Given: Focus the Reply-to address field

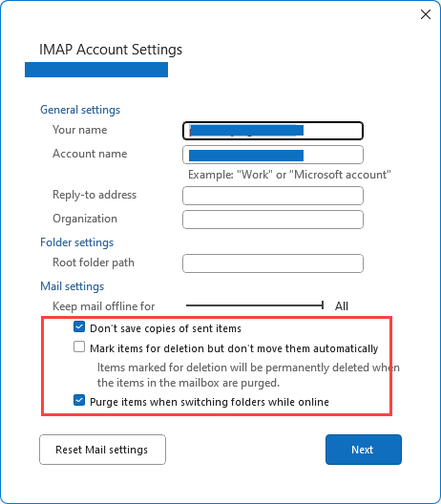Looking at the screenshot, I should (x=273, y=196).
